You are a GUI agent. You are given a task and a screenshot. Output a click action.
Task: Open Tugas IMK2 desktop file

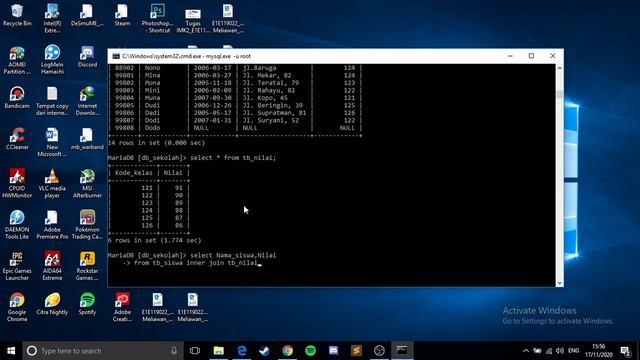tap(192, 20)
